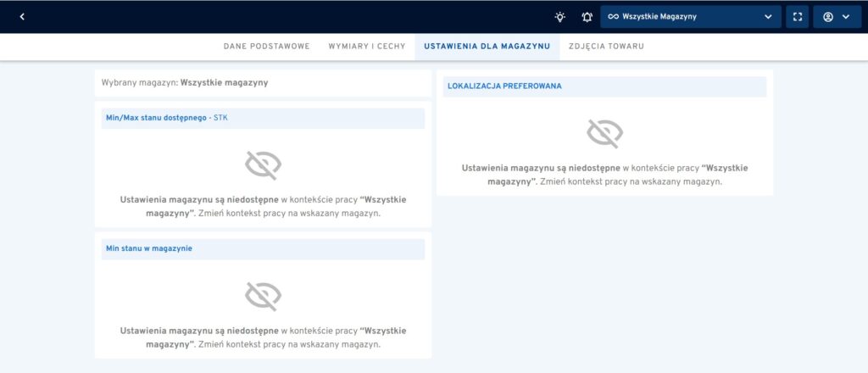
Task: Click the user account avatar icon
Action: (x=828, y=16)
